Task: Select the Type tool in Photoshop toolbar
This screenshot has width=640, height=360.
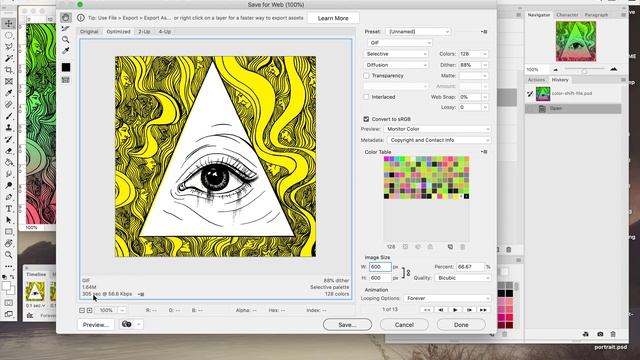Action: [x=9, y=209]
